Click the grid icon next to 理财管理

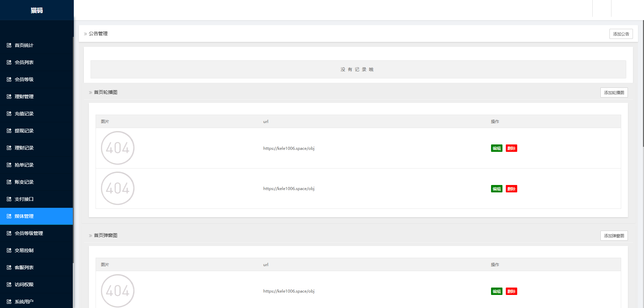pyautogui.click(x=9, y=97)
